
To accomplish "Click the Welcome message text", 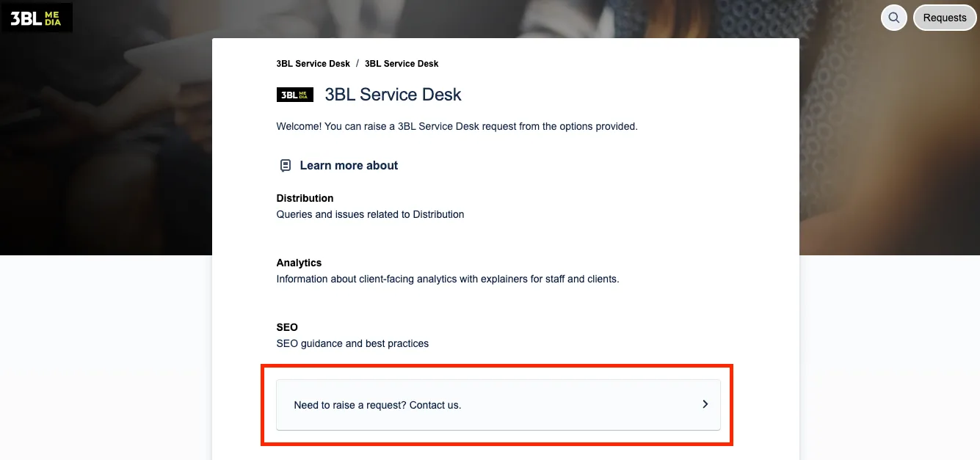I will 457,126.
